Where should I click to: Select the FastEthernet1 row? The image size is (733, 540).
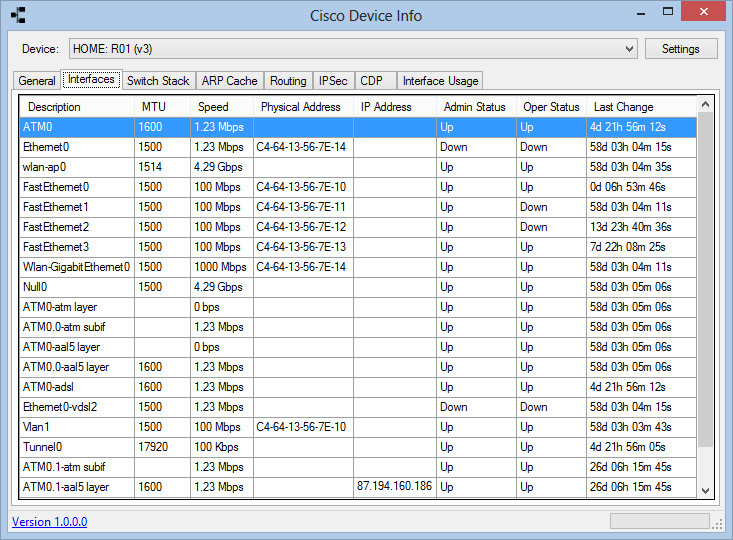(358, 207)
